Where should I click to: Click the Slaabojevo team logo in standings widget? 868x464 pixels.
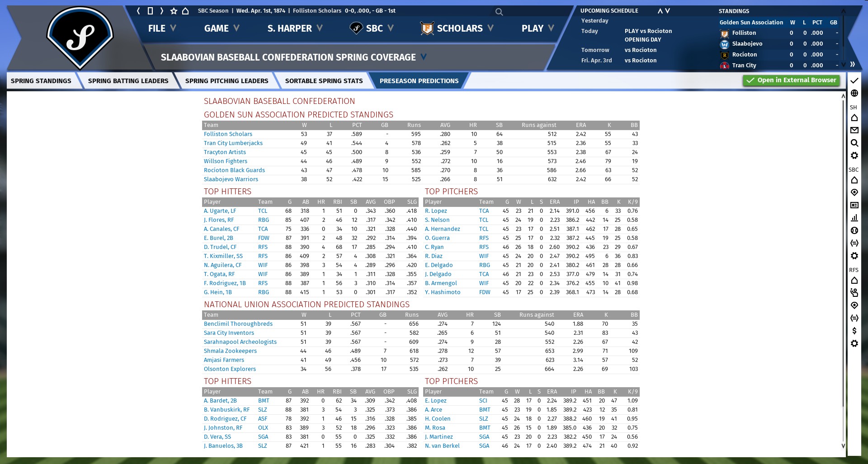(x=724, y=44)
